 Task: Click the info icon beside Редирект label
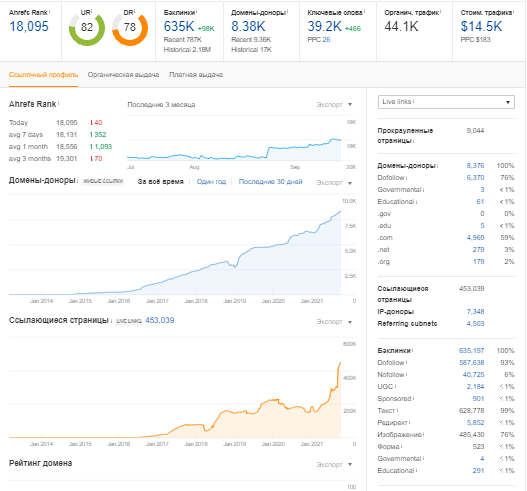(410, 422)
